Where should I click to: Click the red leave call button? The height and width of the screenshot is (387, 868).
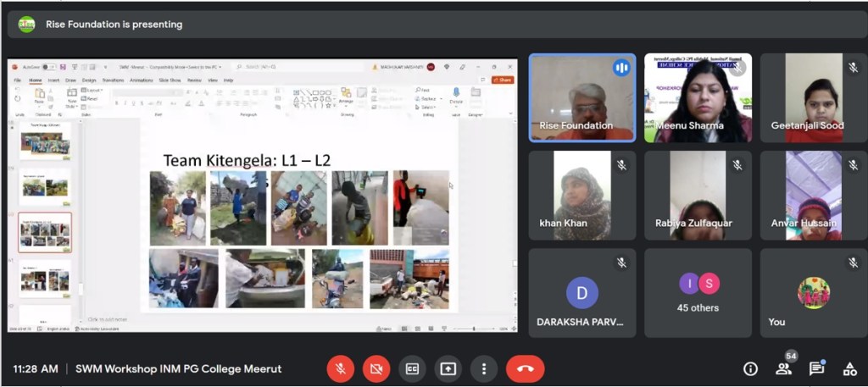525,368
